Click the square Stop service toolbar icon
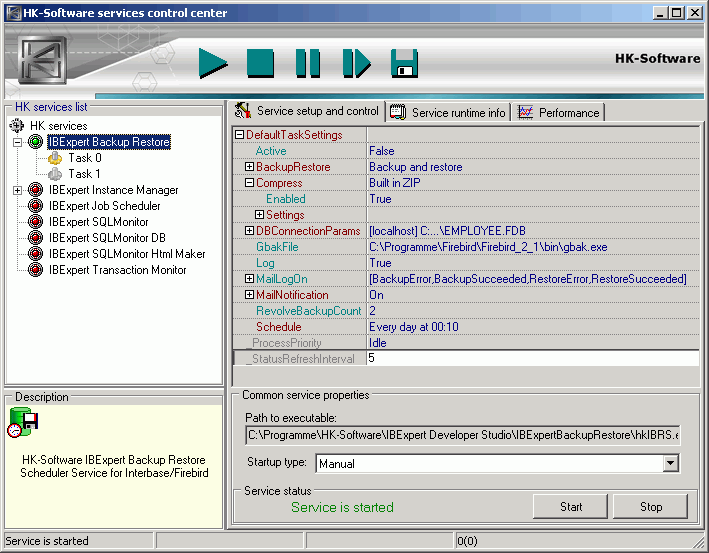 pos(260,63)
